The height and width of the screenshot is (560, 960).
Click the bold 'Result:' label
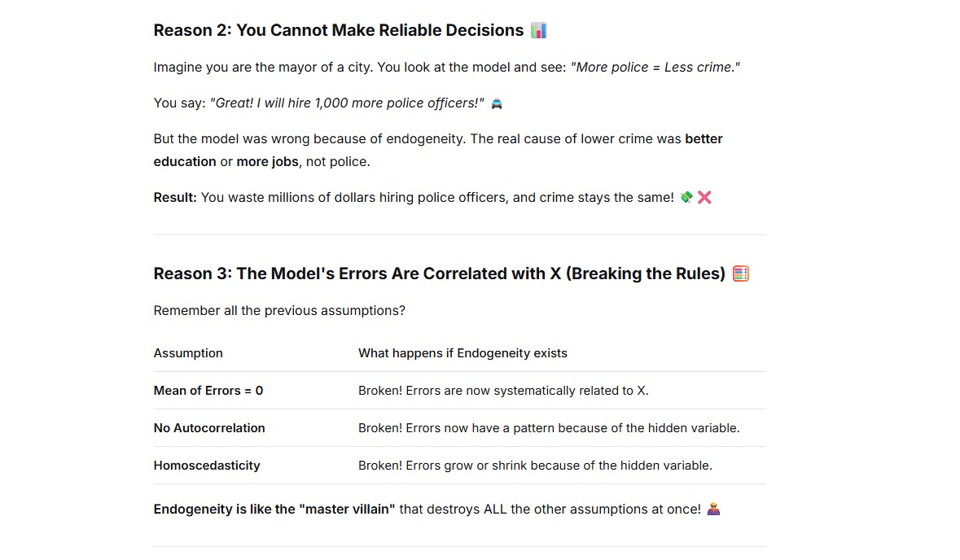[175, 197]
